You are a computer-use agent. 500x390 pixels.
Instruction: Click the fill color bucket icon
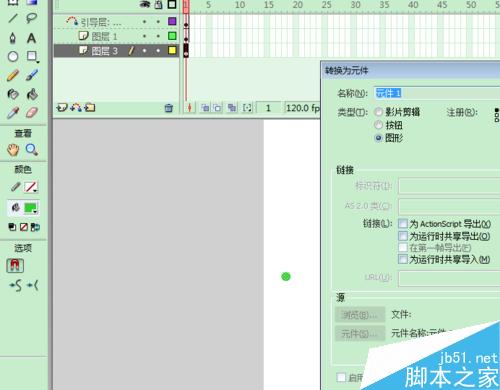[15, 208]
